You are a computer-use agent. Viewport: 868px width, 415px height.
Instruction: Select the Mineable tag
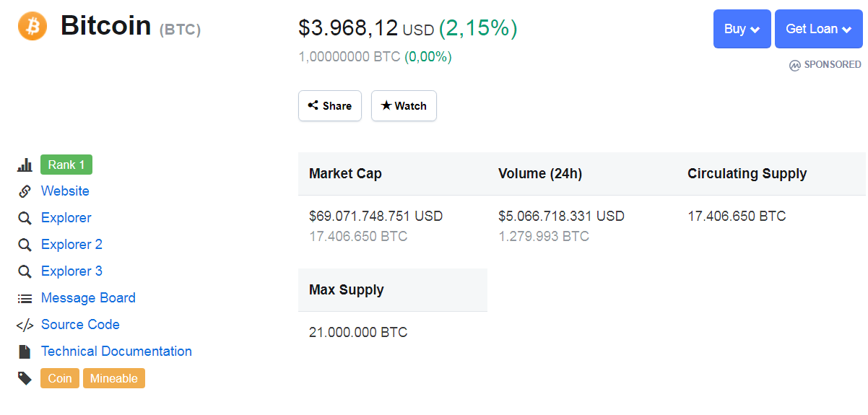(x=114, y=378)
